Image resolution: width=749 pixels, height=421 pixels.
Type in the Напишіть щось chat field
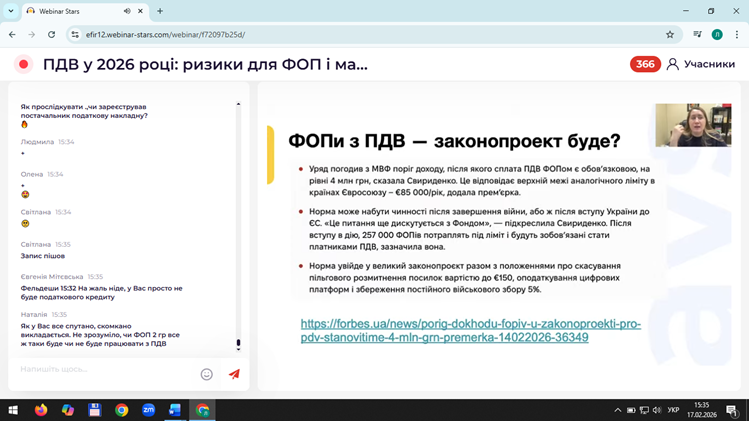pyautogui.click(x=105, y=370)
